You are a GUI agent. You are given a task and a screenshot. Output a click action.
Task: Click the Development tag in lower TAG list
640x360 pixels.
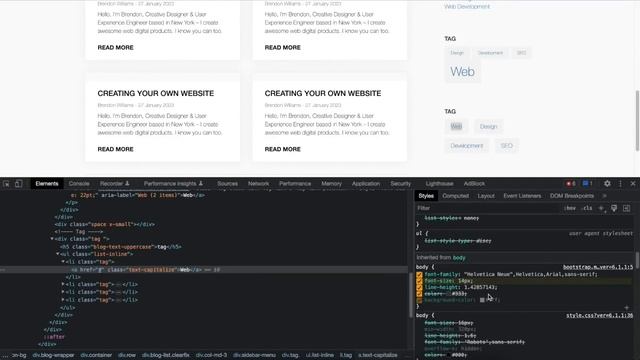(467, 146)
